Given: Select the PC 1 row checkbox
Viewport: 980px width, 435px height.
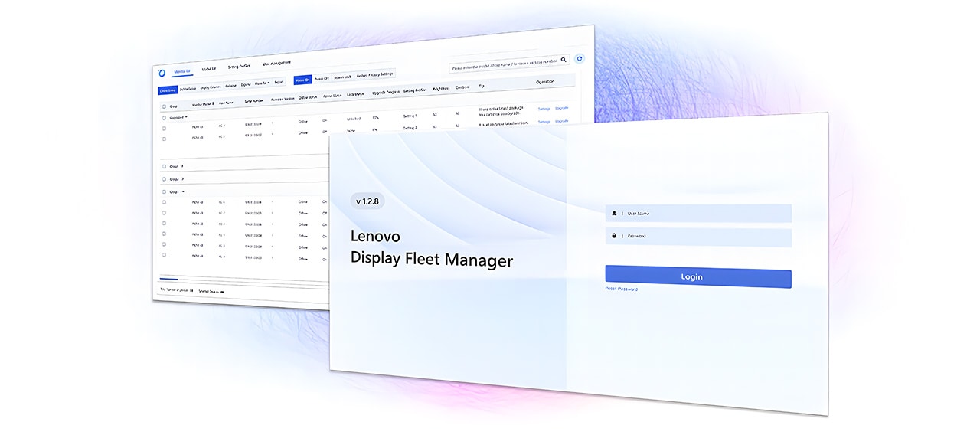Looking at the screenshot, I should [164, 128].
